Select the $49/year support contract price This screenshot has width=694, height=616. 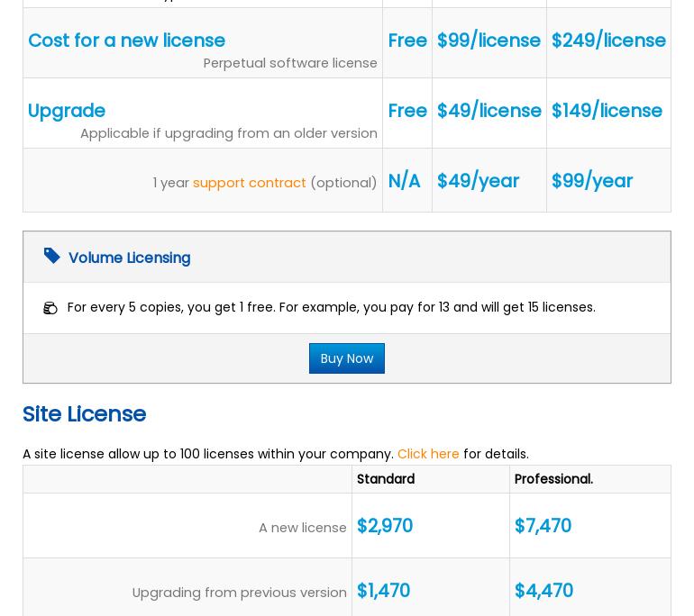tap(478, 181)
